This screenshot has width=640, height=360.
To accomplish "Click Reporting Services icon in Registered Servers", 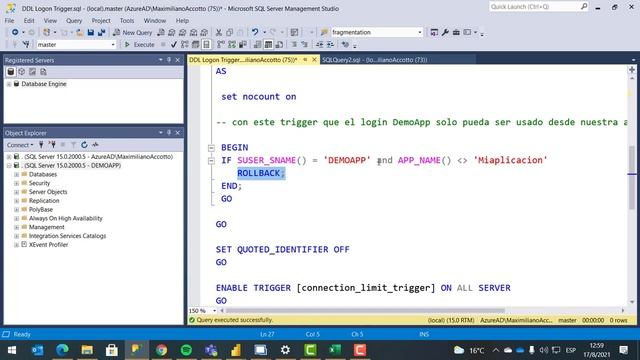I will coord(32,72).
